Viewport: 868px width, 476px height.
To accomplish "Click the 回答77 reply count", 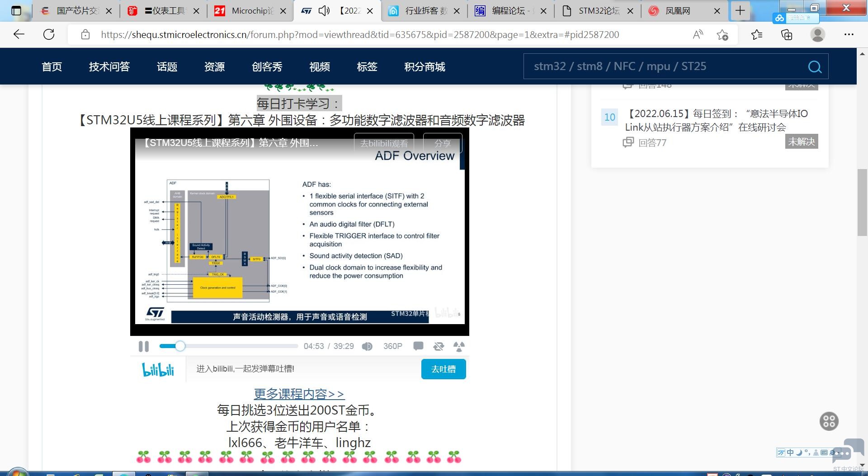I will point(652,143).
